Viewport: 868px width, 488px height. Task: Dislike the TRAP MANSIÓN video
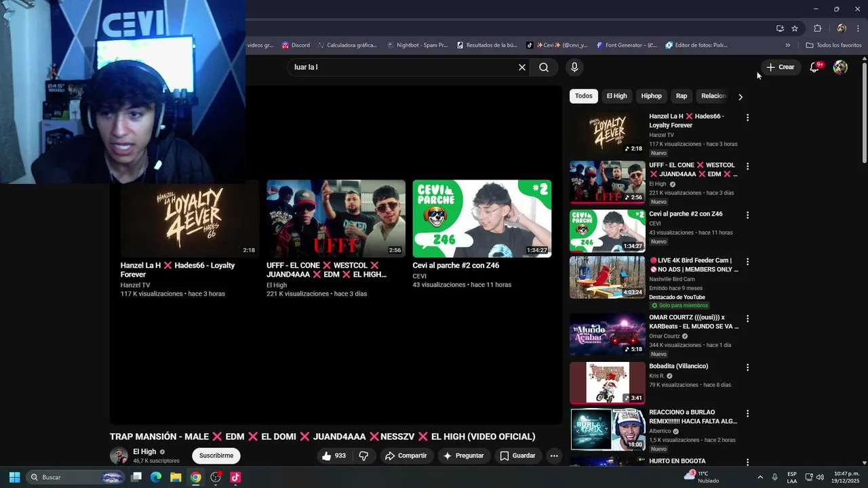[x=363, y=455]
